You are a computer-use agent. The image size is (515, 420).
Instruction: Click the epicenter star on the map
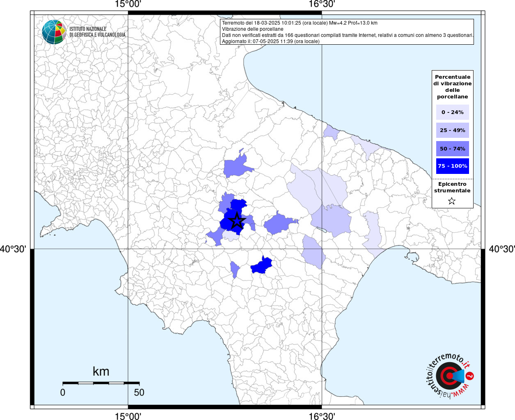tap(236, 221)
